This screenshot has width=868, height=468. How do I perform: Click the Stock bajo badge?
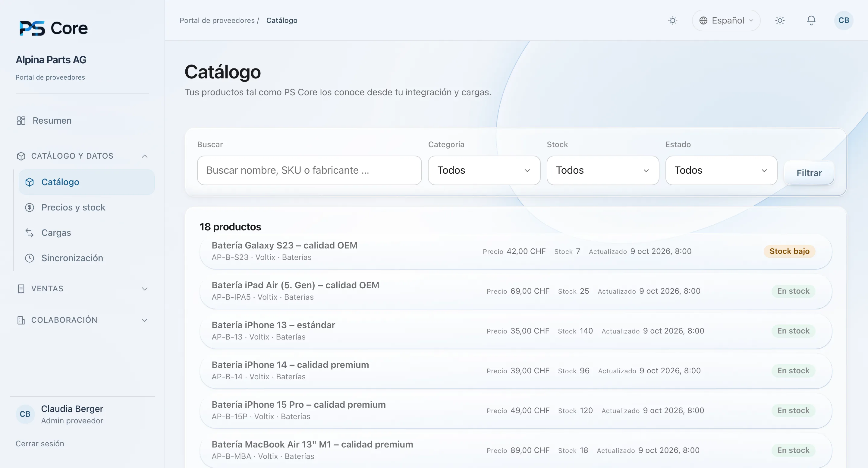[789, 251]
